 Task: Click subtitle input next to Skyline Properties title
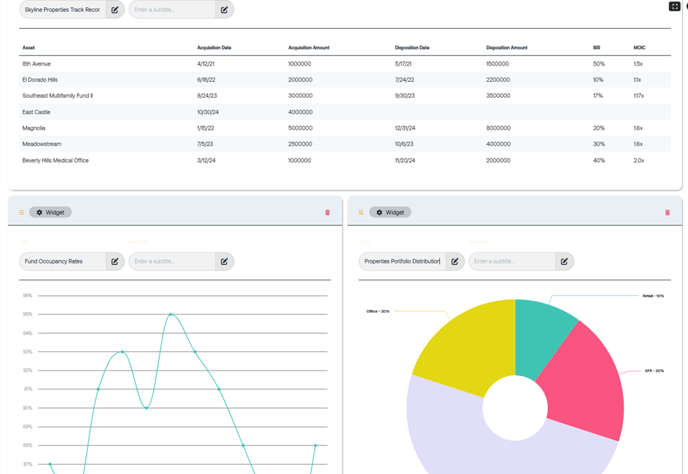(172, 10)
